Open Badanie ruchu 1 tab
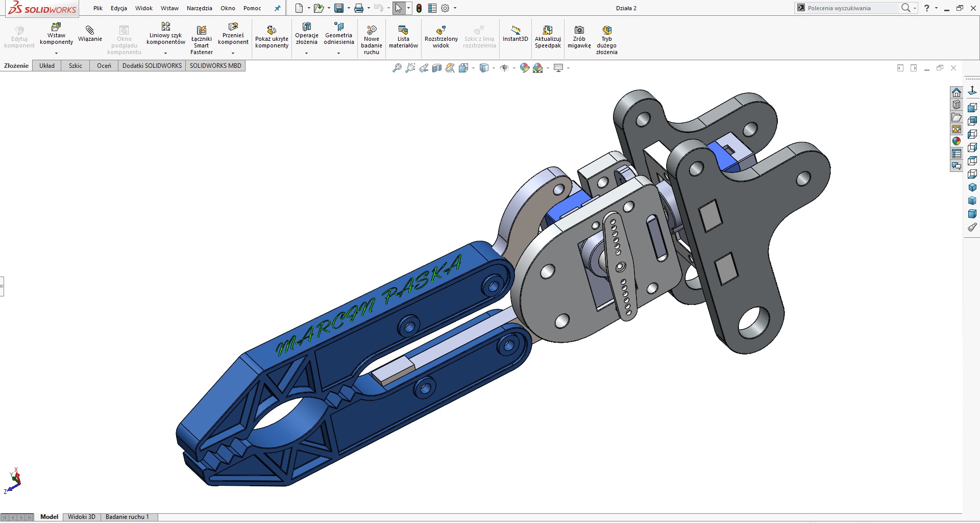Viewport: 980px width, 523px height. click(x=127, y=517)
